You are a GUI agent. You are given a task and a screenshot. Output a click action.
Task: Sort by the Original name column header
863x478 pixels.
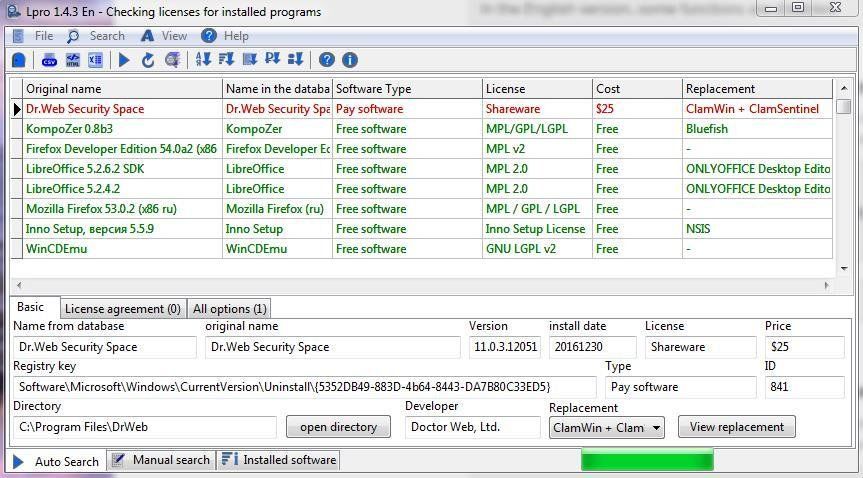122,89
